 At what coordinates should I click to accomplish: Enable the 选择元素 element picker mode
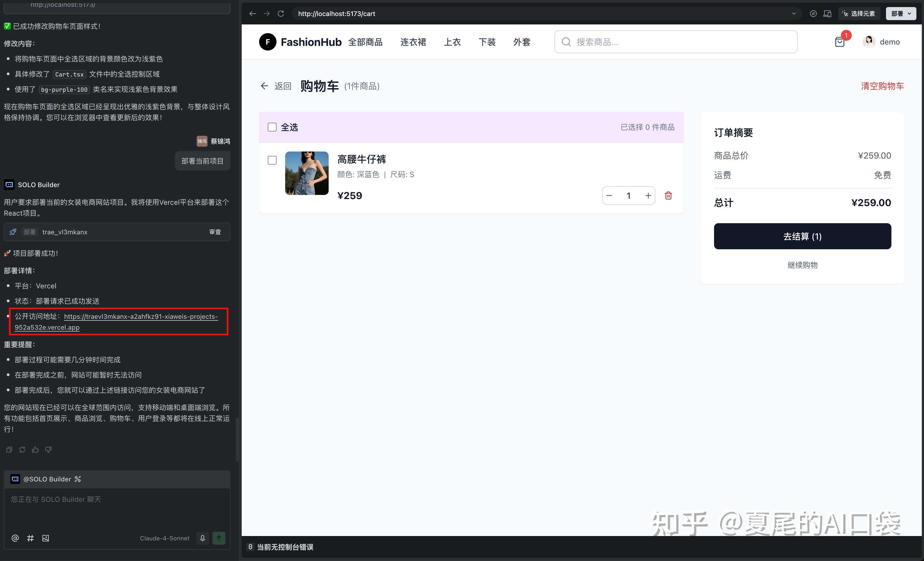coord(859,13)
